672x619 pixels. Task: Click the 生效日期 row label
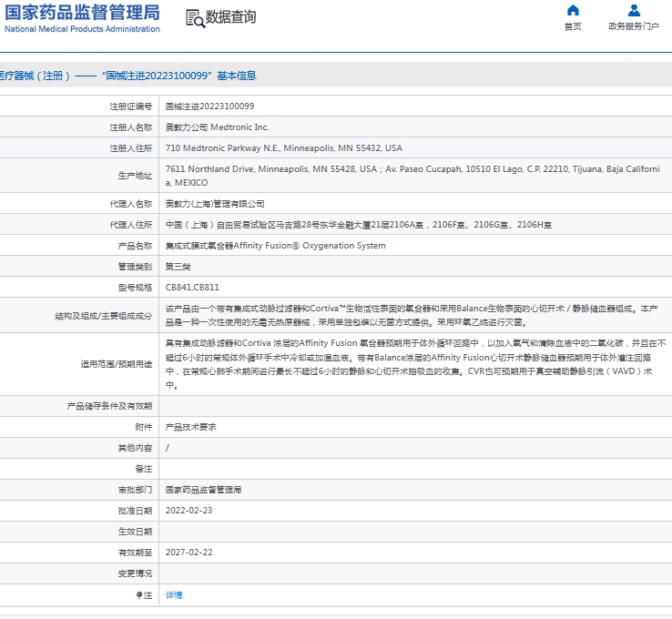pyautogui.click(x=135, y=532)
